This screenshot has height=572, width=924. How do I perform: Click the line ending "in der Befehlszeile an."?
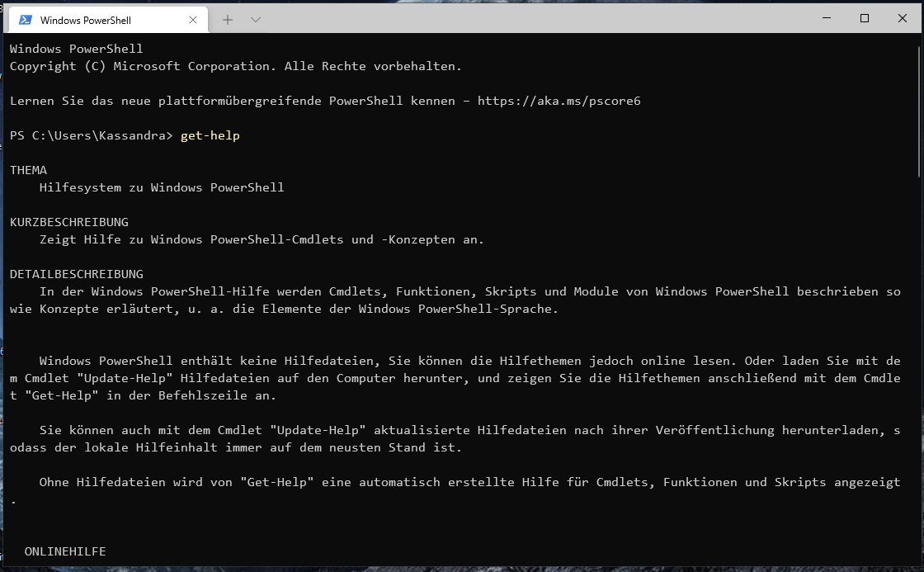click(143, 395)
